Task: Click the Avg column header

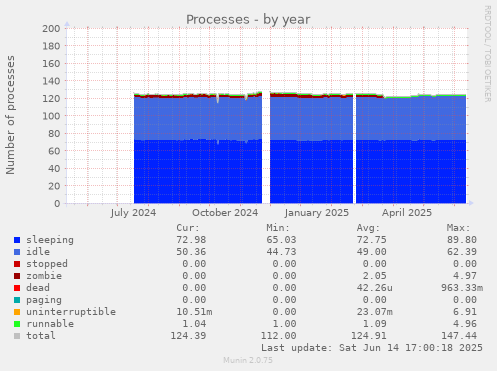Action: (368, 228)
